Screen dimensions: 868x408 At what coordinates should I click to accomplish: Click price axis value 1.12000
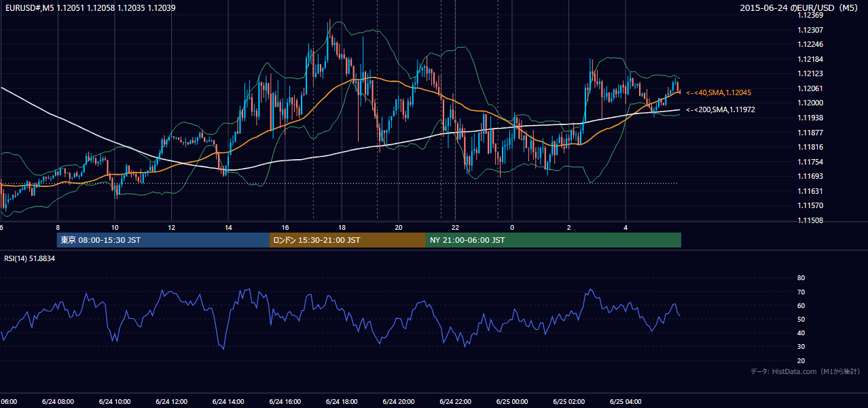tap(810, 103)
